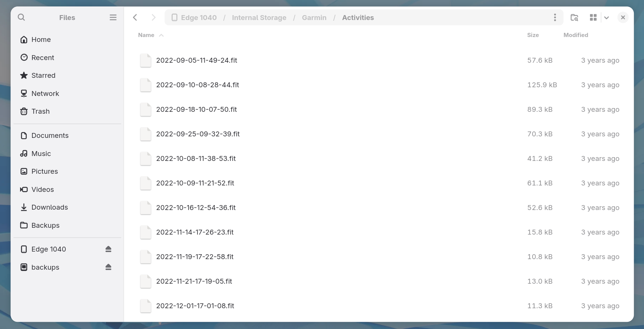This screenshot has width=644, height=329.
Task: Open Home in the sidebar
Action: pos(67,40)
